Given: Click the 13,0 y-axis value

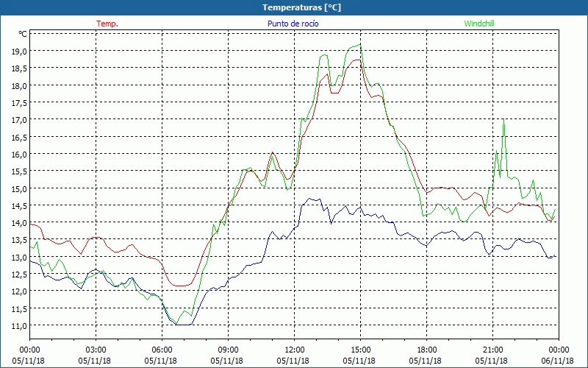Looking at the screenshot, I should [x=19, y=258].
